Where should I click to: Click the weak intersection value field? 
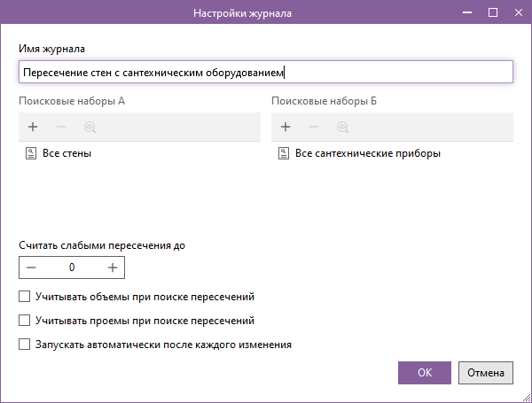pos(72,267)
